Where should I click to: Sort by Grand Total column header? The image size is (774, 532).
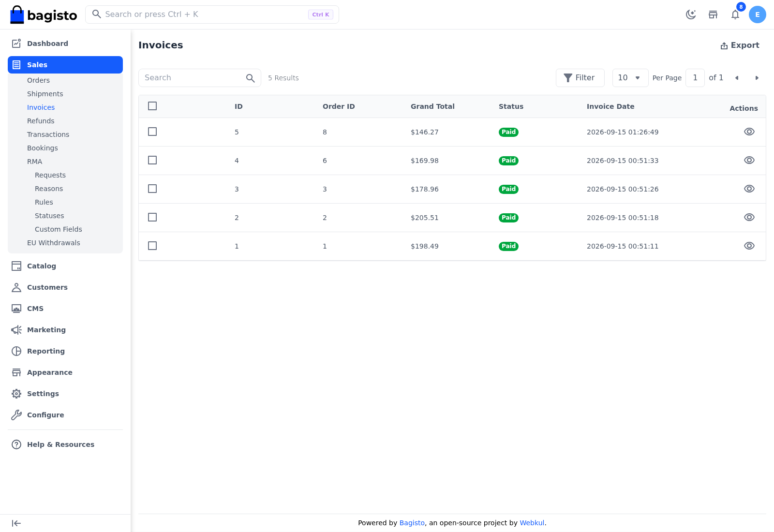432,106
